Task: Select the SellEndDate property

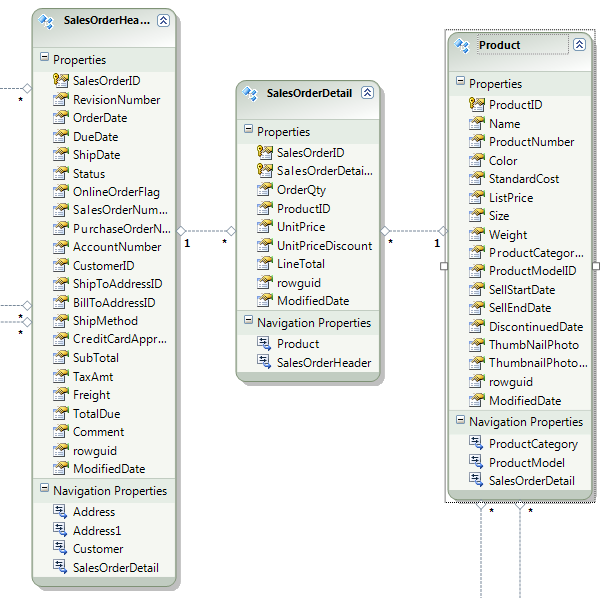Action: tap(520, 308)
